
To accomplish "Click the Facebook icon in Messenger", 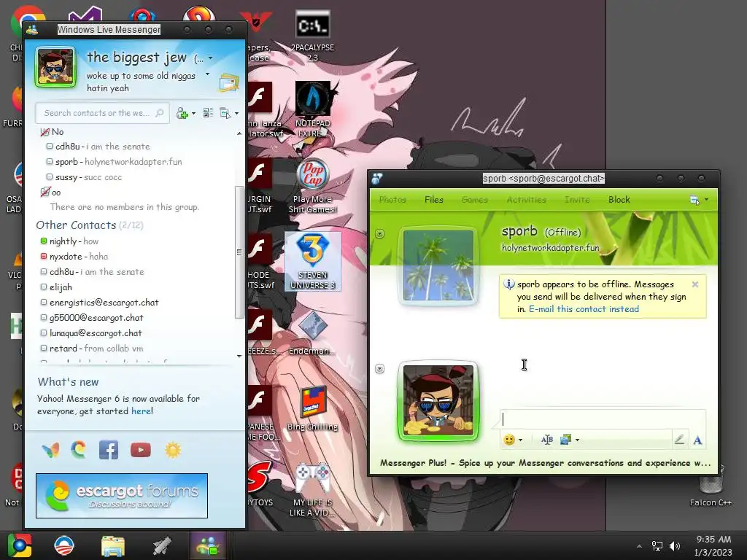I will [x=109, y=450].
